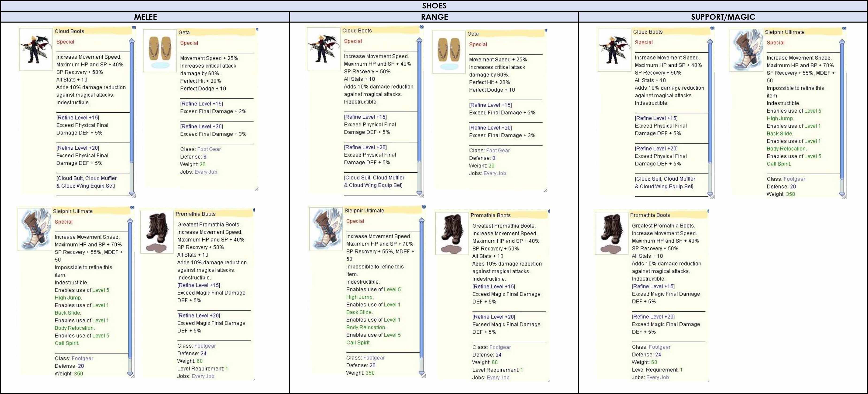Screen dimensions: 868x394
Task: Click the resize grip of RANGE Geta window
Action: coord(545,190)
